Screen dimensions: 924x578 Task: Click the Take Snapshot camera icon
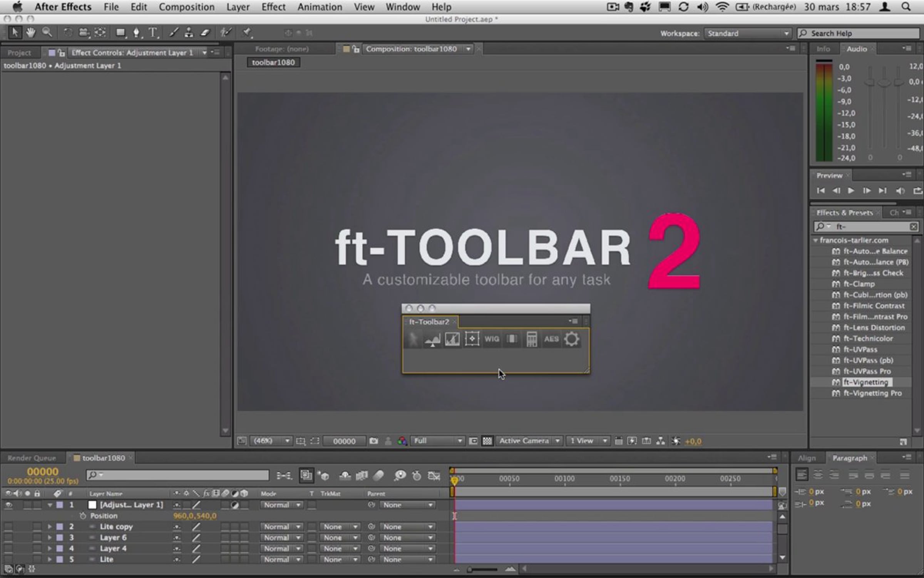(373, 441)
